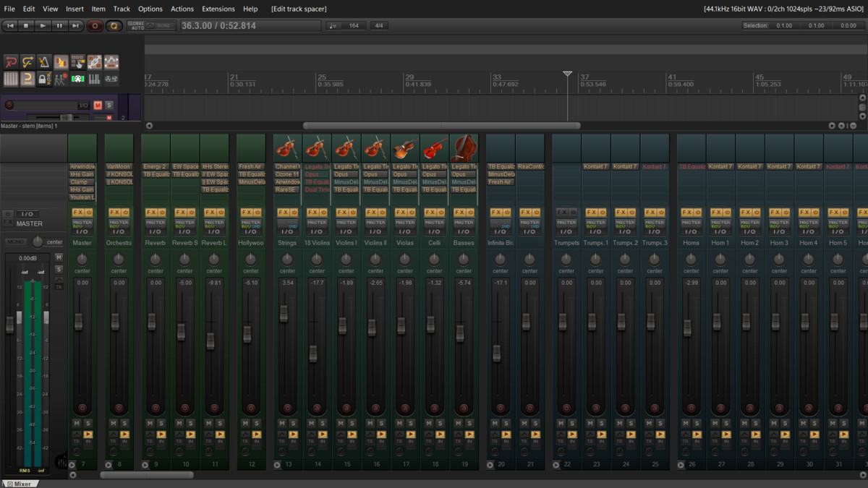Pause playback in the transport bar
The width and height of the screenshot is (868, 488).
tap(59, 25)
